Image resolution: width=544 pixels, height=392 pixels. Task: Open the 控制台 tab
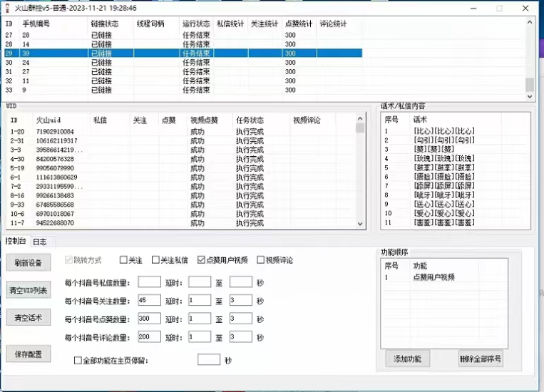click(16, 242)
